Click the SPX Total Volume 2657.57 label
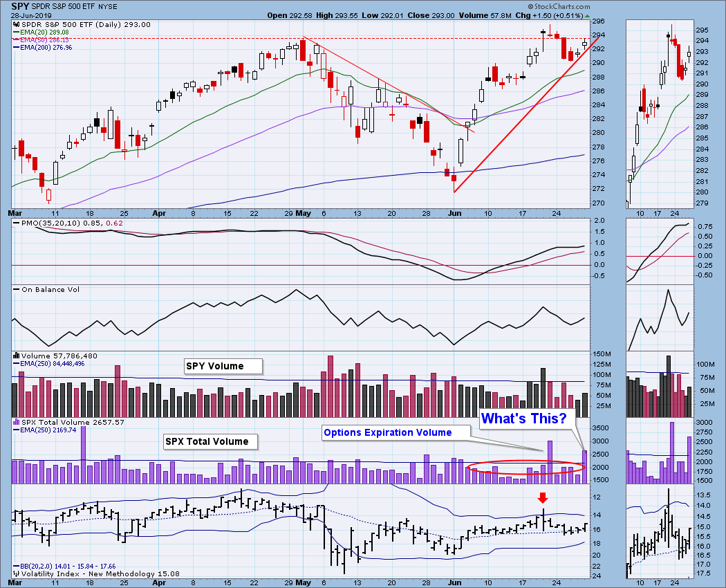 [x=73, y=422]
